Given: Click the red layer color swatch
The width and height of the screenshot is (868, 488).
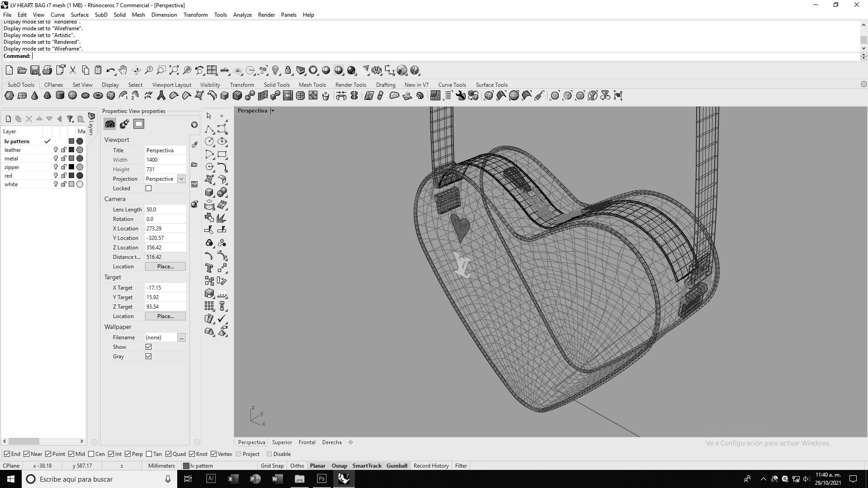Looking at the screenshot, I should coord(71,176).
